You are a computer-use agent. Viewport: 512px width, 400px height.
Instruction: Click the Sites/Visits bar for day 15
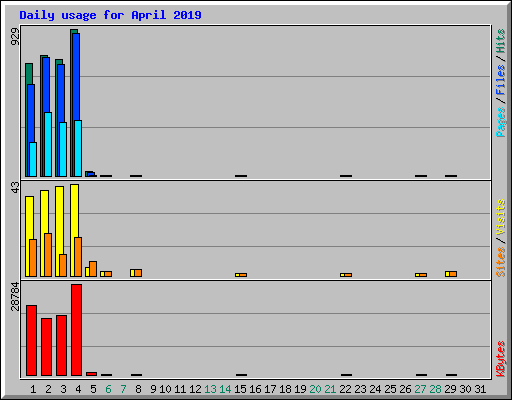[x=241, y=275]
